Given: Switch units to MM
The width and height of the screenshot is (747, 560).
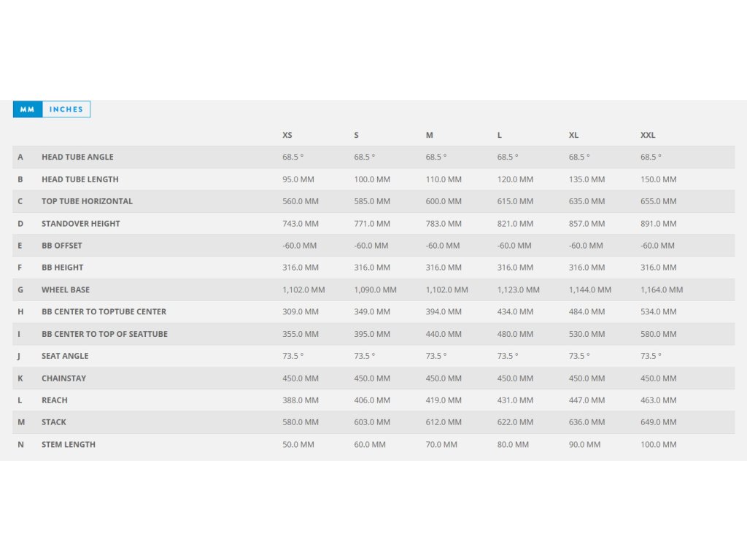Looking at the screenshot, I should click(28, 109).
